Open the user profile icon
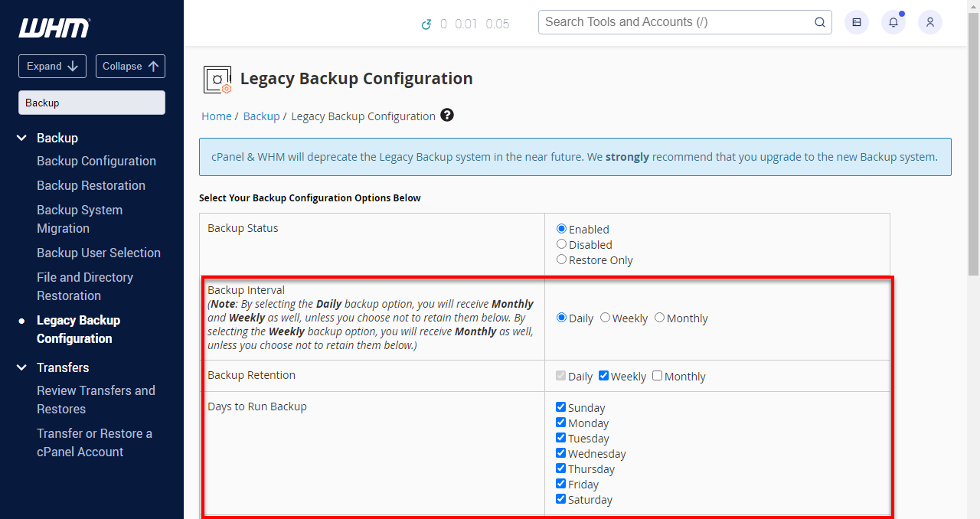Image resolution: width=980 pixels, height=519 pixels. coord(929,22)
